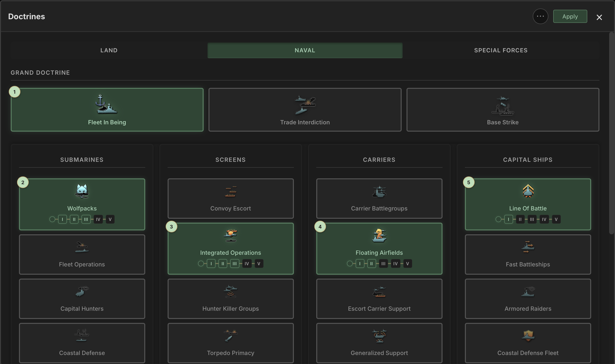615x364 pixels.
Task: Set Floating Airfields to level III
Action: coord(383,264)
